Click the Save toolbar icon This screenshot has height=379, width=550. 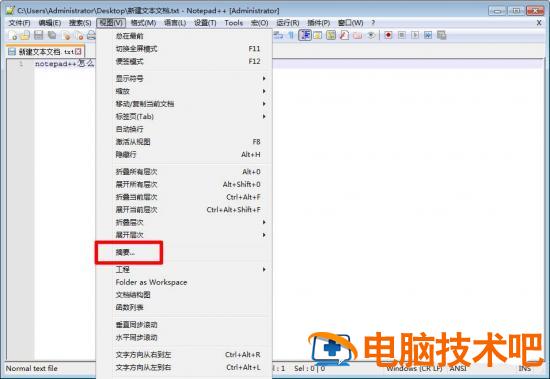click(38, 35)
